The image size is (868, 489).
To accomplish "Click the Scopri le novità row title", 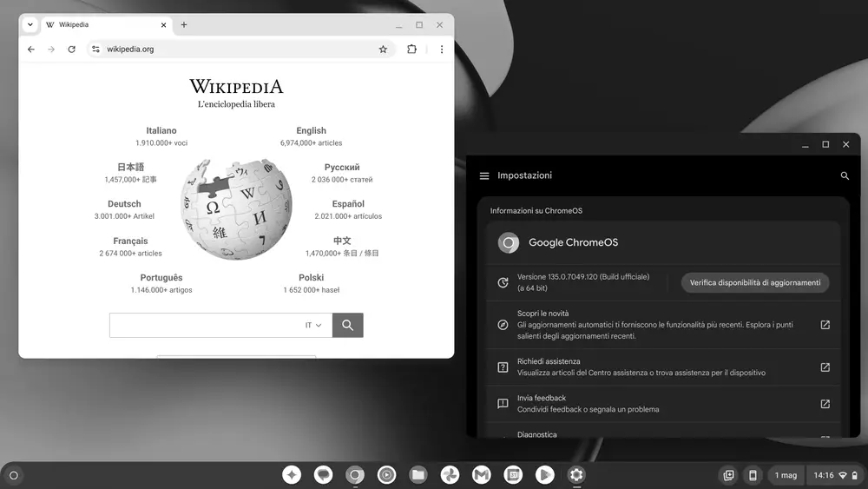I will pos(543,314).
